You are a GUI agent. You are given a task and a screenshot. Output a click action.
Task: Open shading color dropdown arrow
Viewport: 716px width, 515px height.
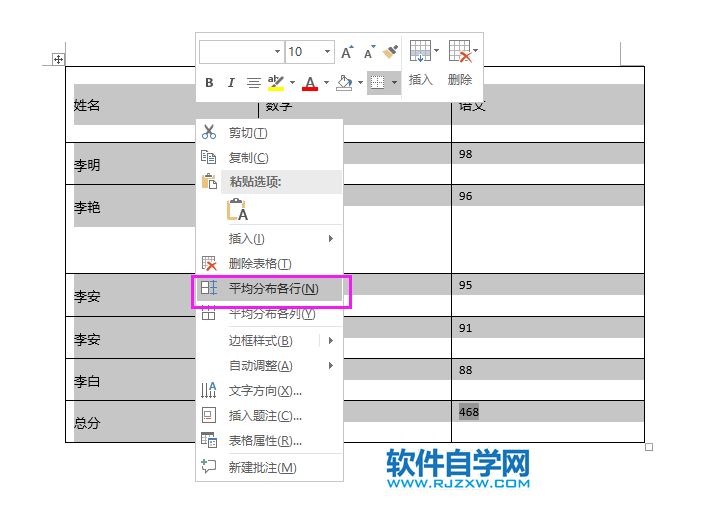[x=360, y=83]
